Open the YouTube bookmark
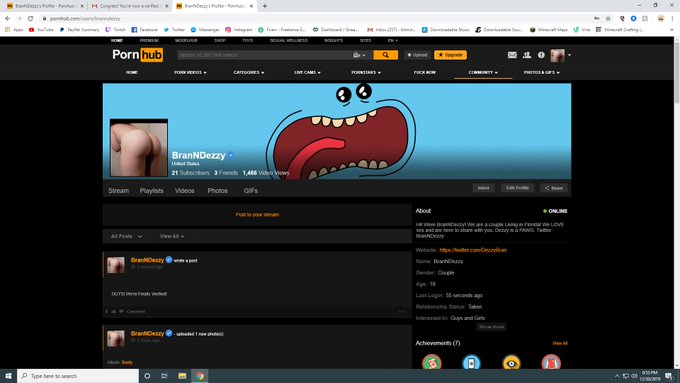 [41, 29]
